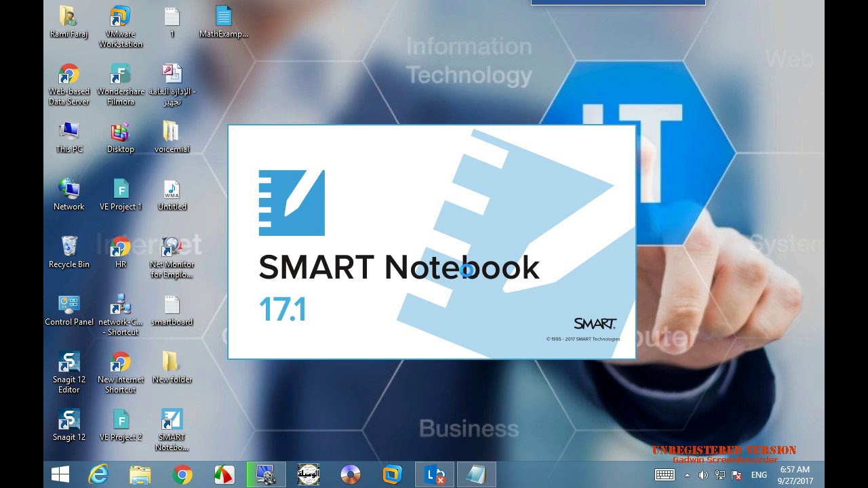Open VE Project 1 file

[x=121, y=195]
